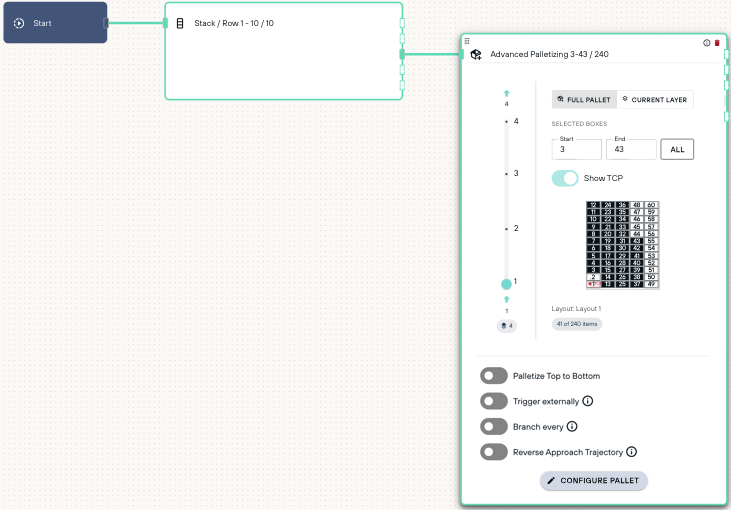Click the 'Advanced Palletizing 3-43 / 240' title
Viewport: 731px width, 510px height.
(549, 55)
